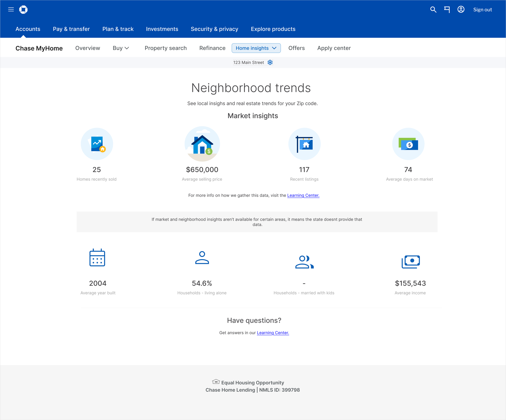Click the Chase MyHome title
This screenshot has width=506, height=420.
(39, 48)
